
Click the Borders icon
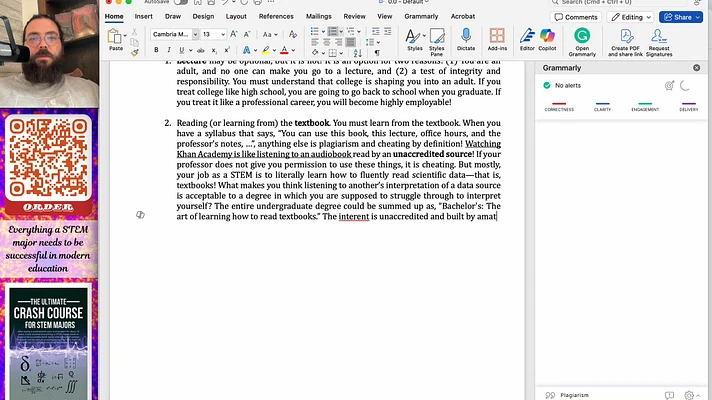pos(333,53)
